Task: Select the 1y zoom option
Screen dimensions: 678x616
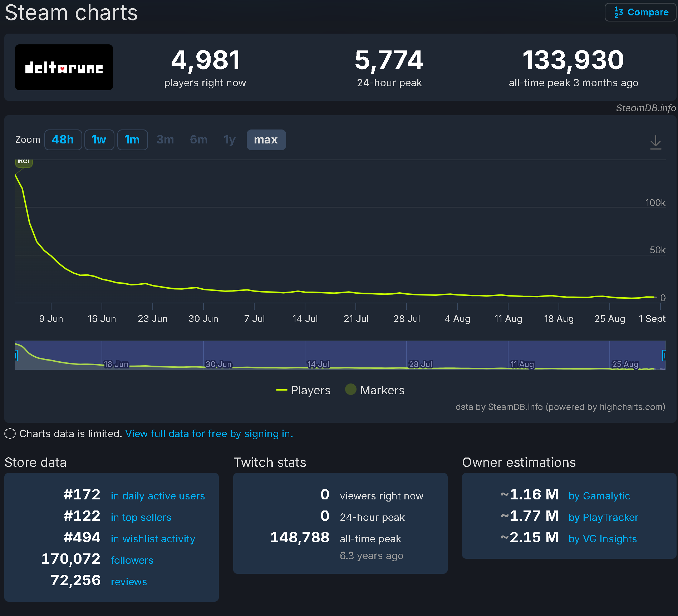Action: [230, 140]
